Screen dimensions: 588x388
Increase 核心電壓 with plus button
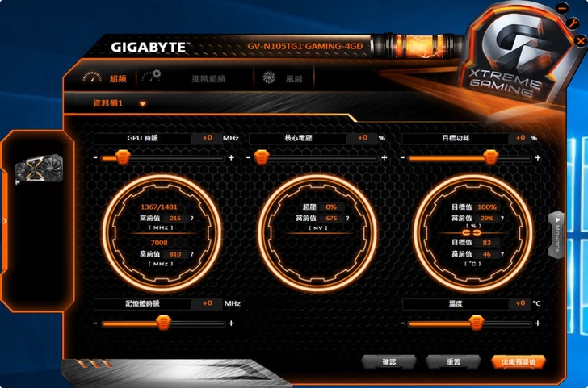pyautogui.click(x=384, y=158)
